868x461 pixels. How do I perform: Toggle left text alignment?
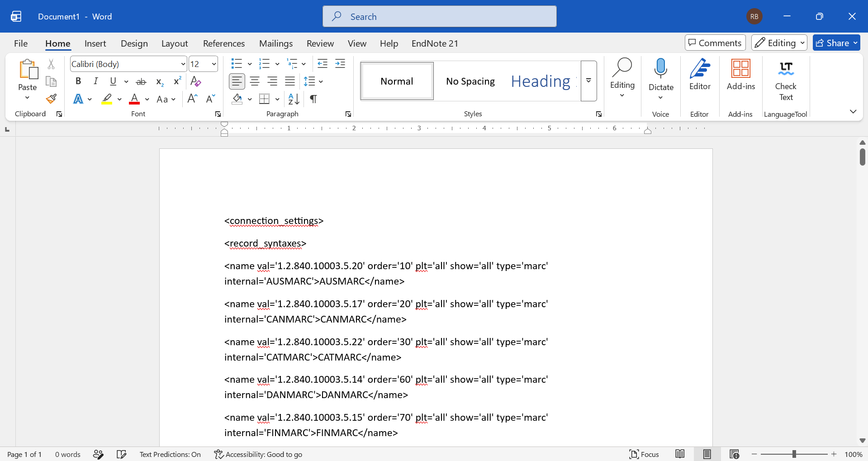pos(237,81)
